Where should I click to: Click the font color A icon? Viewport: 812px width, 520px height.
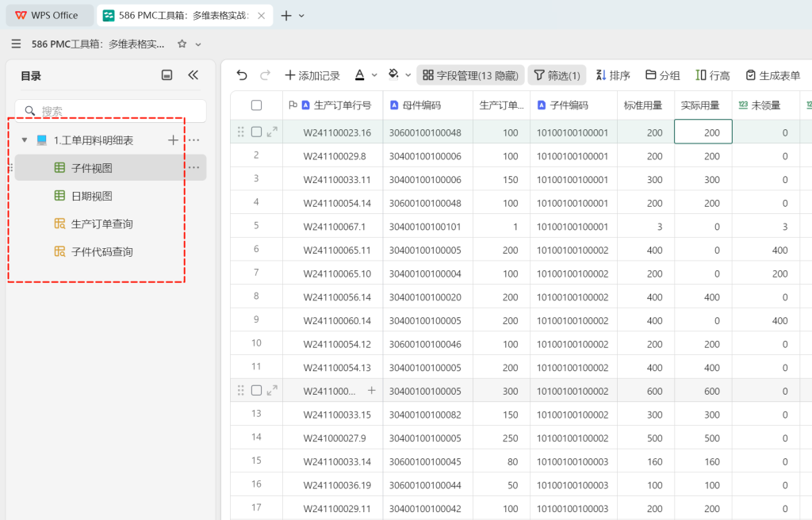click(359, 75)
